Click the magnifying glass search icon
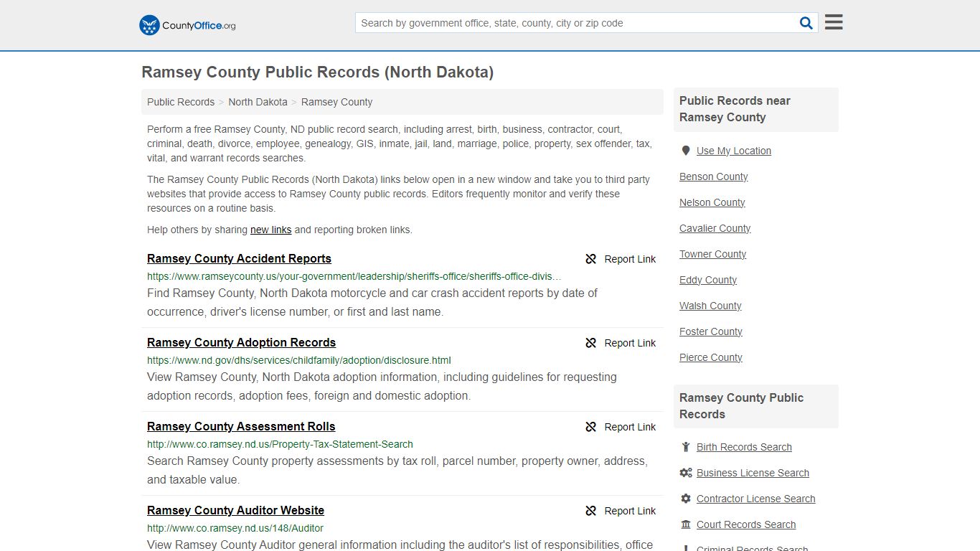 [806, 23]
